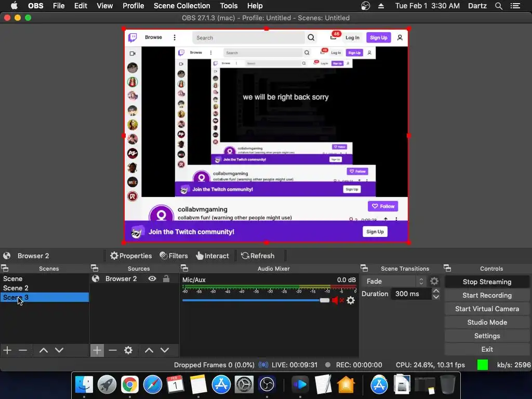Open the Scene Collection menu
Screen dimensions: 532x399
coord(182,6)
